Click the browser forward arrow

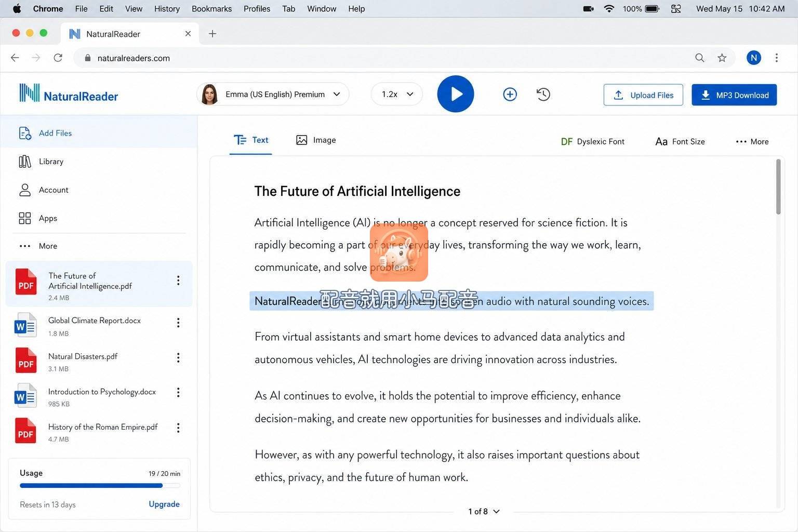[36, 58]
